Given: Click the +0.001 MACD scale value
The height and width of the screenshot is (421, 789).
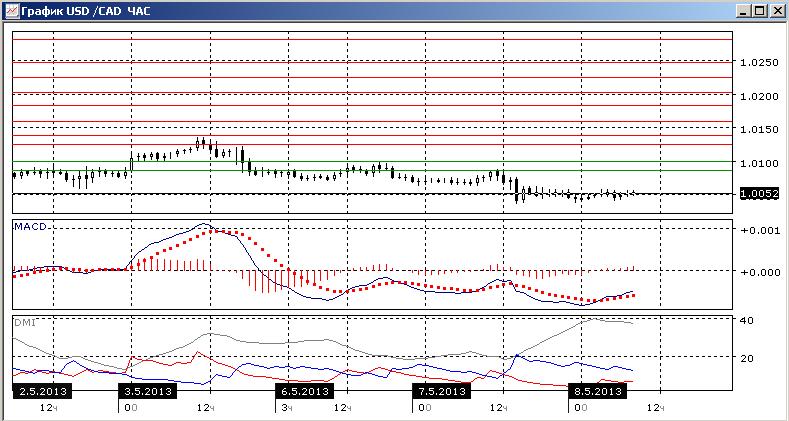Looking at the screenshot, I should [x=760, y=230].
